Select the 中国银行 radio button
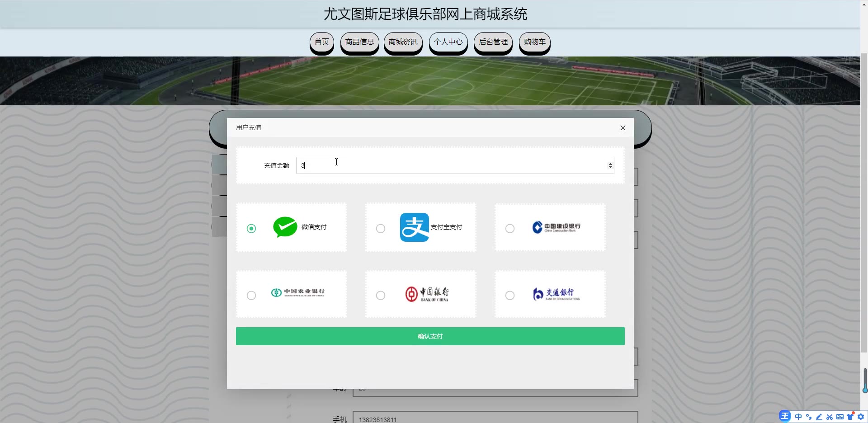The height and width of the screenshot is (423, 868). click(381, 296)
